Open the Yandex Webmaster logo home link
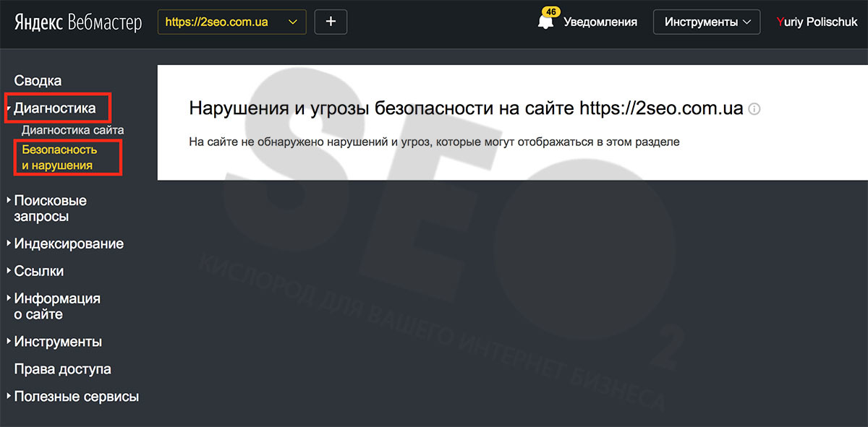Viewport: 868px width, 427px height. pyautogui.click(x=77, y=22)
